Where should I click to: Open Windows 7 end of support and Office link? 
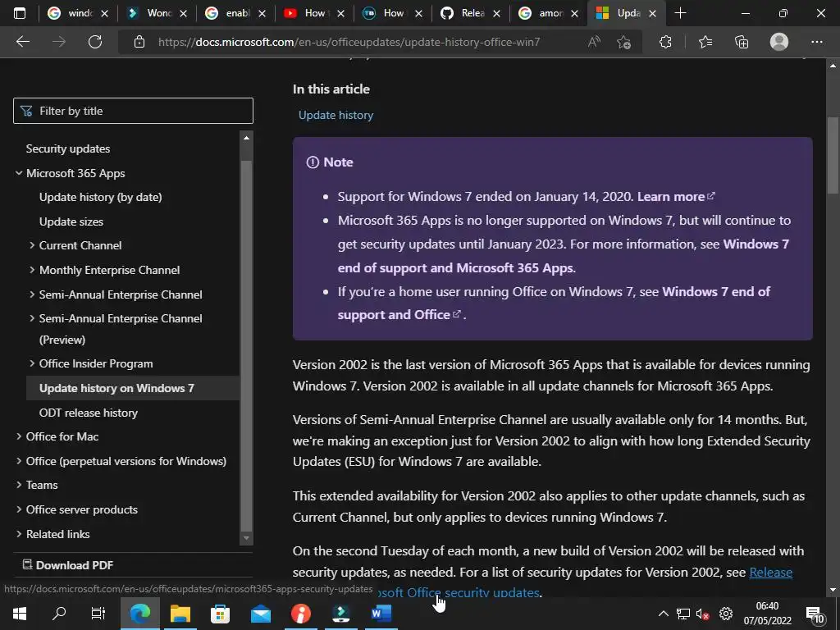[554, 304]
